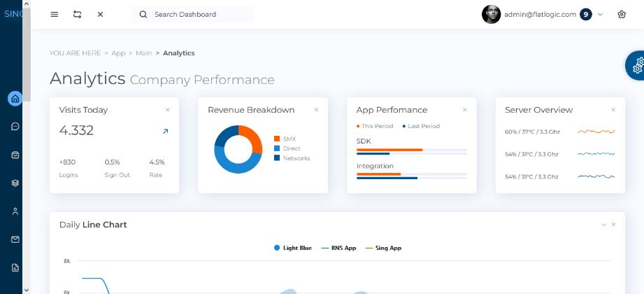
Task: Click the X icon beside the refresh arrows
Action: click(x=100, y=15)
